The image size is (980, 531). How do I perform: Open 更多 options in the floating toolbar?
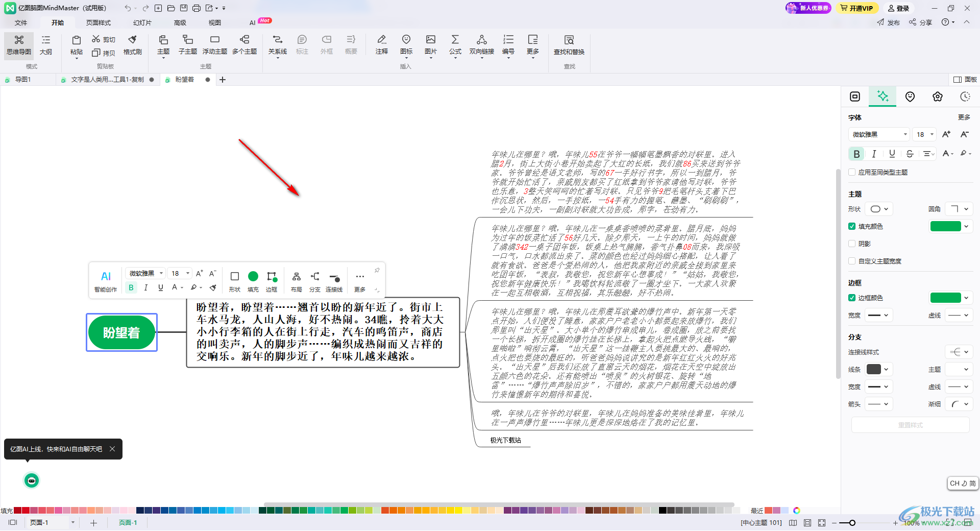point(360,281)
